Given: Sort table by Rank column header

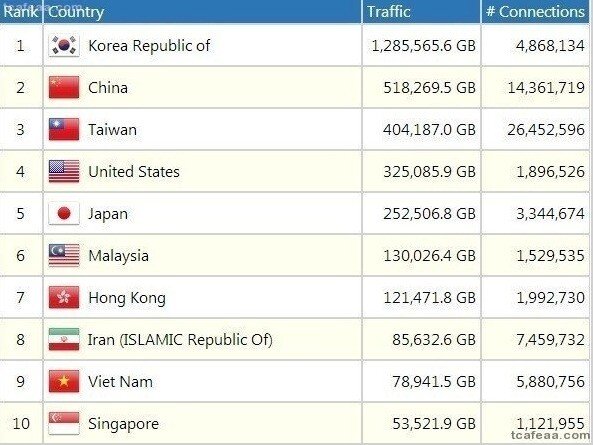Looking at the screenshot, I should click(21, 12).
